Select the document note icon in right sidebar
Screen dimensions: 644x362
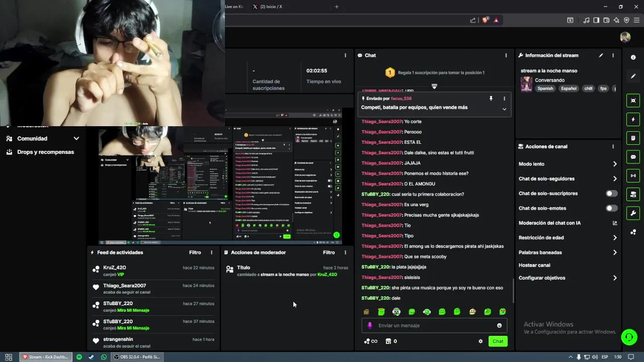[x=633, y=138]
